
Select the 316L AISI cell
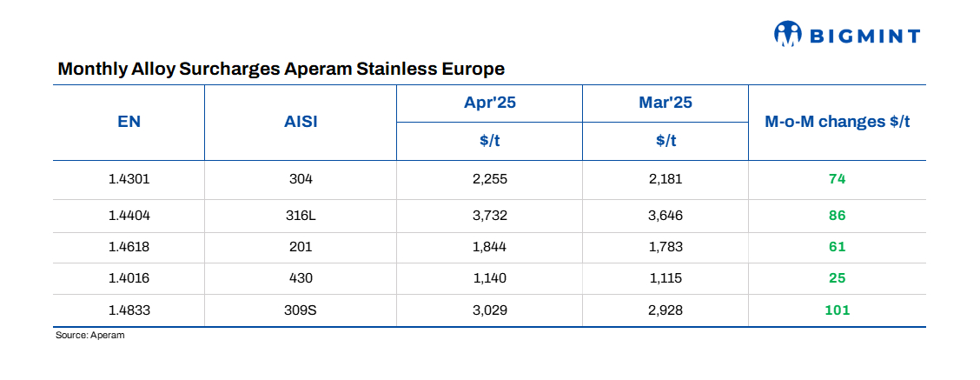click(301, 215)
